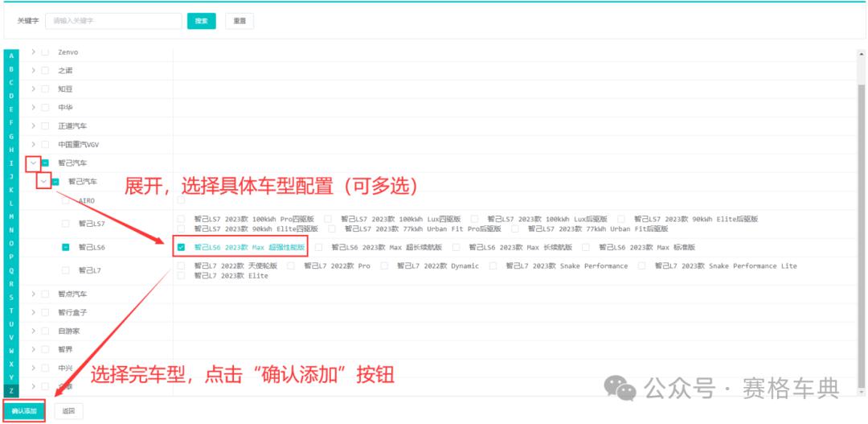Check 智己L7 2023款 Snake Performance Lite

641,266
